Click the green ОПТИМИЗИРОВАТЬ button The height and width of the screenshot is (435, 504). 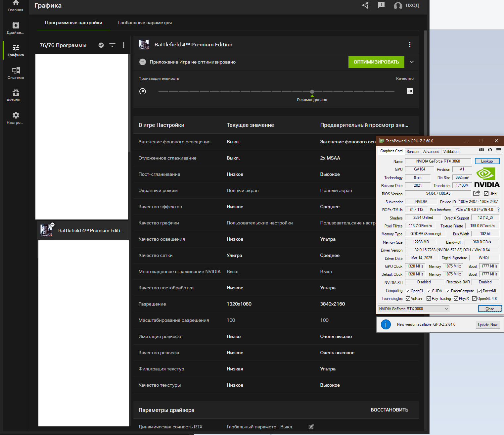[376, 62]
